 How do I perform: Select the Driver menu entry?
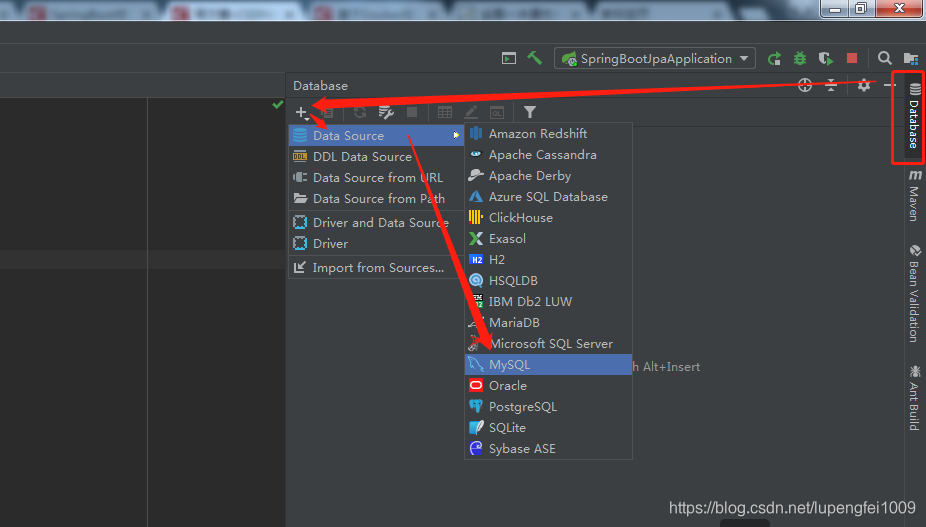point(376,243)
